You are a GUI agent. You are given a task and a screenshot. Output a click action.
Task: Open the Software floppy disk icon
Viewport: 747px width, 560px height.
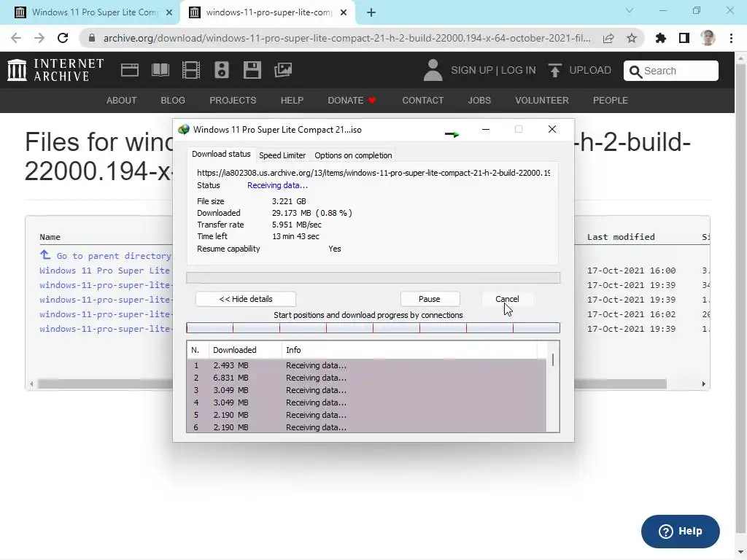coord(252,70)
